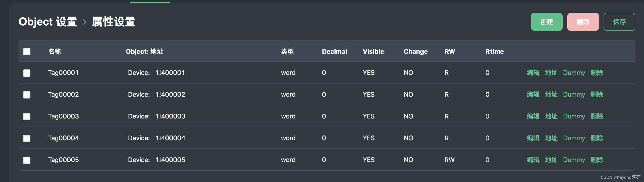Viewport: 644px width, 182px height.
Task: Open 地址 for Tag00002
Action: [x=551, y=94]
